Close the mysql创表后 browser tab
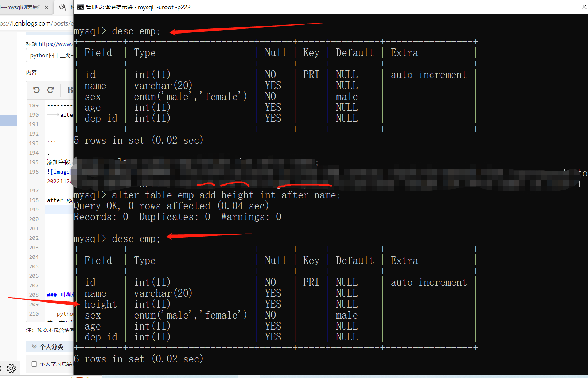This screenshot has width=588, height=378. (x=47, y=7)
